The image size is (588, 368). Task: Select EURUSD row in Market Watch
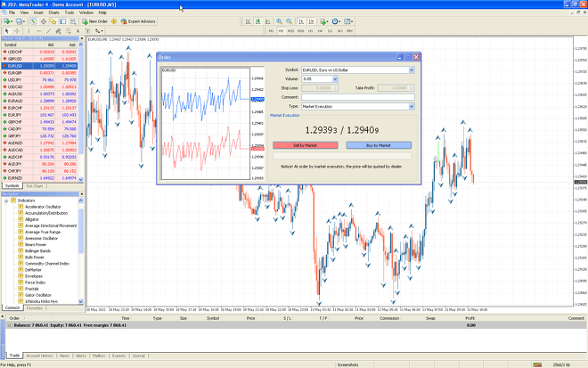click(x=40, y=66)
